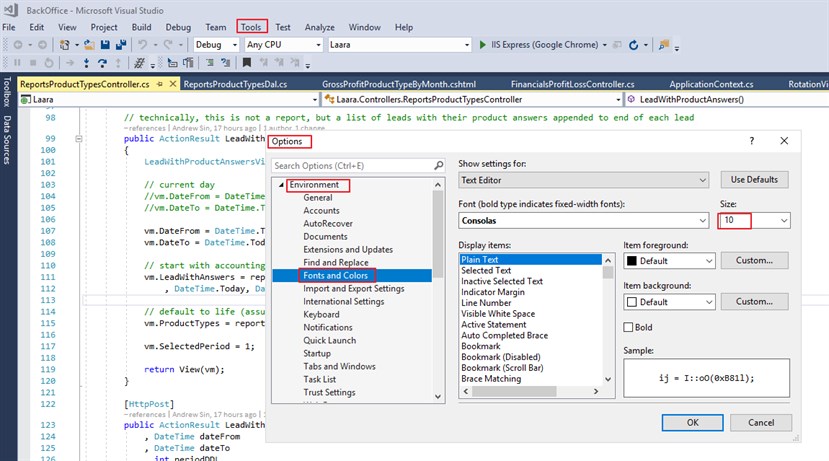Open the Toolbox side panel tab
Image resolution: width=829 pixels, height=461 pixels.
point(7,91)
